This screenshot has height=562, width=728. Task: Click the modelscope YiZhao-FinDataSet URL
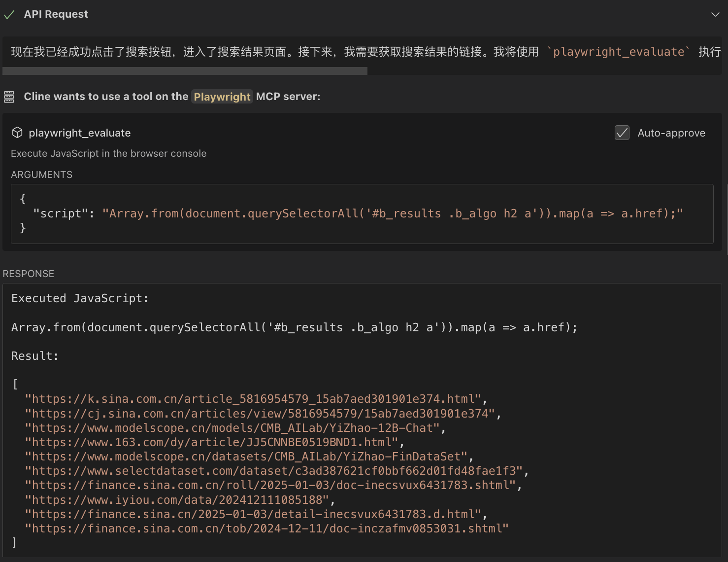(249, 457)
